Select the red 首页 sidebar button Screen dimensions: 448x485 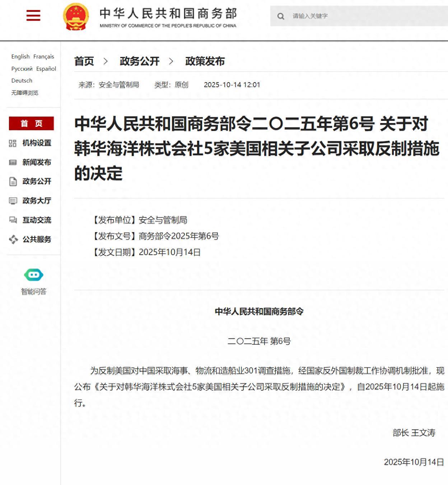(32, 123)
